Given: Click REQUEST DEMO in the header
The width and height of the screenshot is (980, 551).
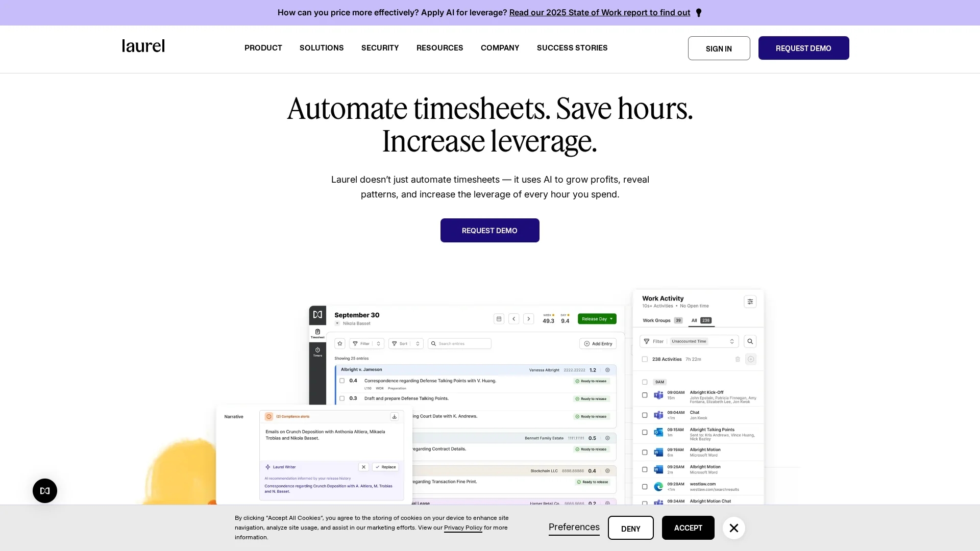Looking at the screenshot, I should [804, 48].
